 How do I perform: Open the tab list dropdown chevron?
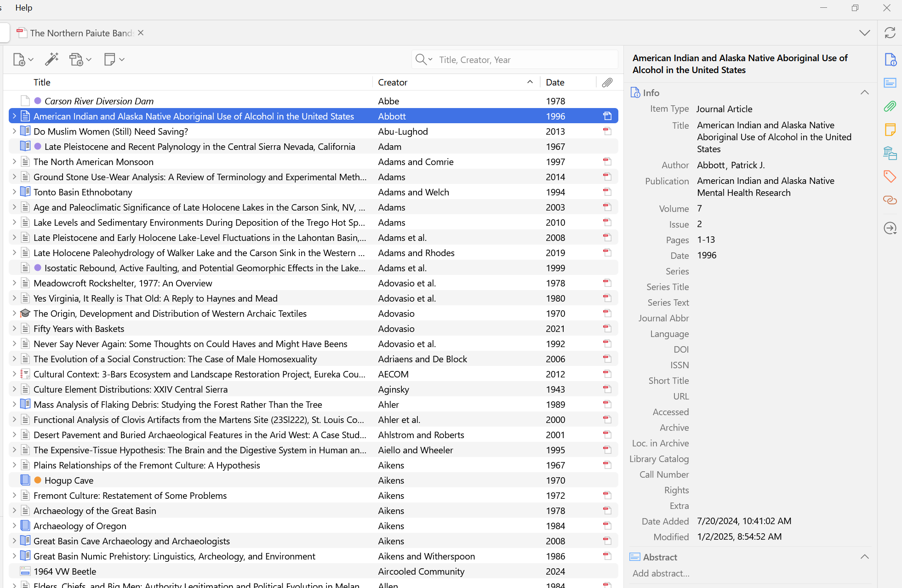coord(864,33)
